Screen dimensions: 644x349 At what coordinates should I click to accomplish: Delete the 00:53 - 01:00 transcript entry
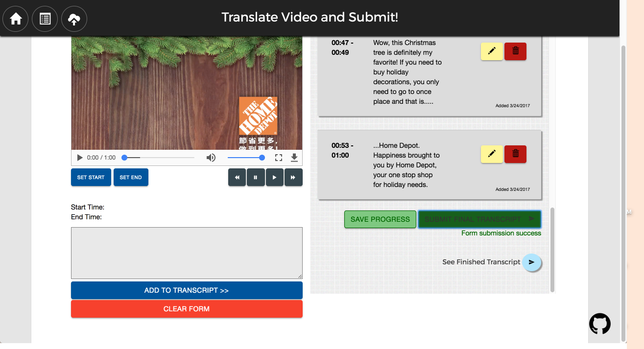coord(515,154)
